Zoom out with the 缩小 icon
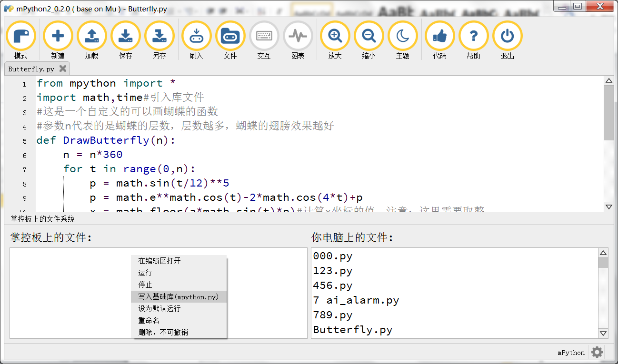The image size is (618, 364). point(369,36)
